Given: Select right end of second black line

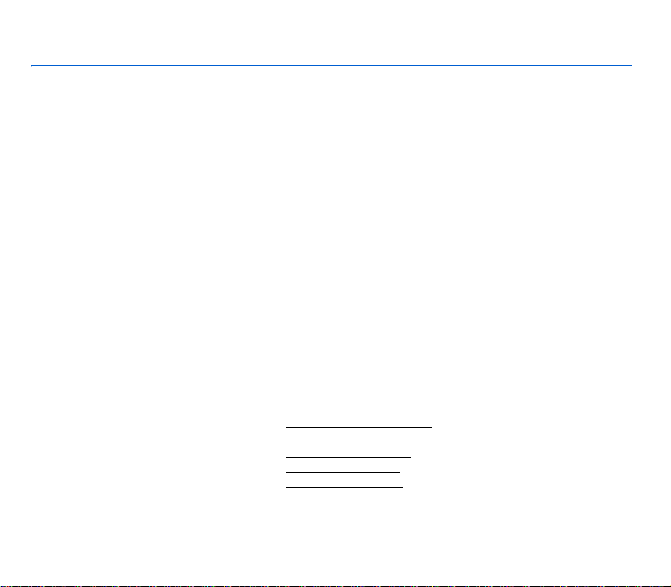Looking at the screenshot, I should pyautogui.click(x=410, y=457).
